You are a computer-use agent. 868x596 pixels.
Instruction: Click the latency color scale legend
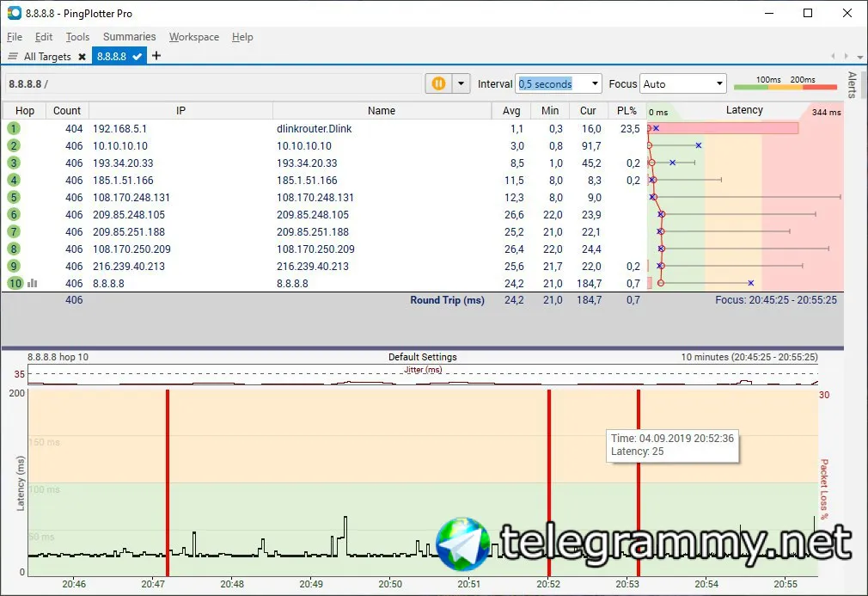(785, 83)
